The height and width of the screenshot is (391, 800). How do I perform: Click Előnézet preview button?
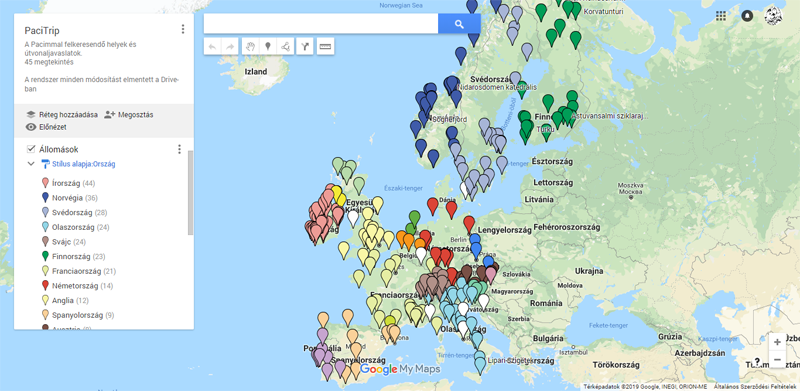[x=46, y=127]
